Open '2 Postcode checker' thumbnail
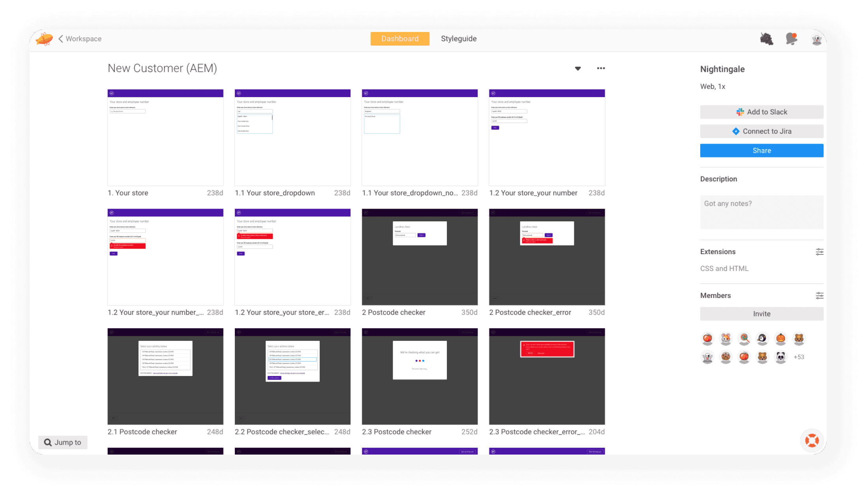Screen dimensions: 868x496 pos(420,257)
